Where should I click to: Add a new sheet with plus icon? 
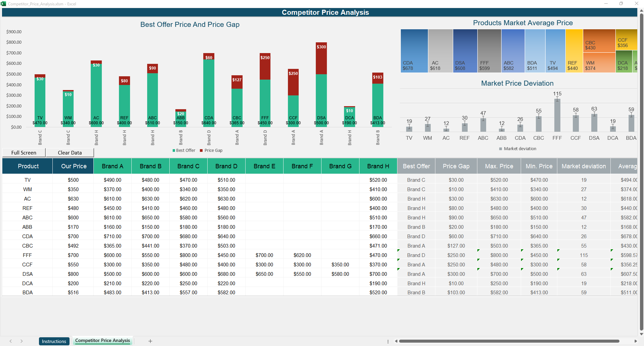point(150,341)
